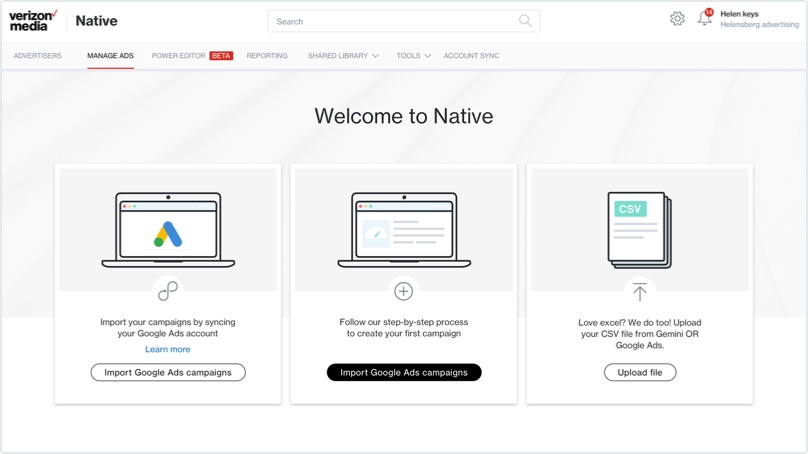
Task: Click the Upload file button
Action: [x=640, y=372]
